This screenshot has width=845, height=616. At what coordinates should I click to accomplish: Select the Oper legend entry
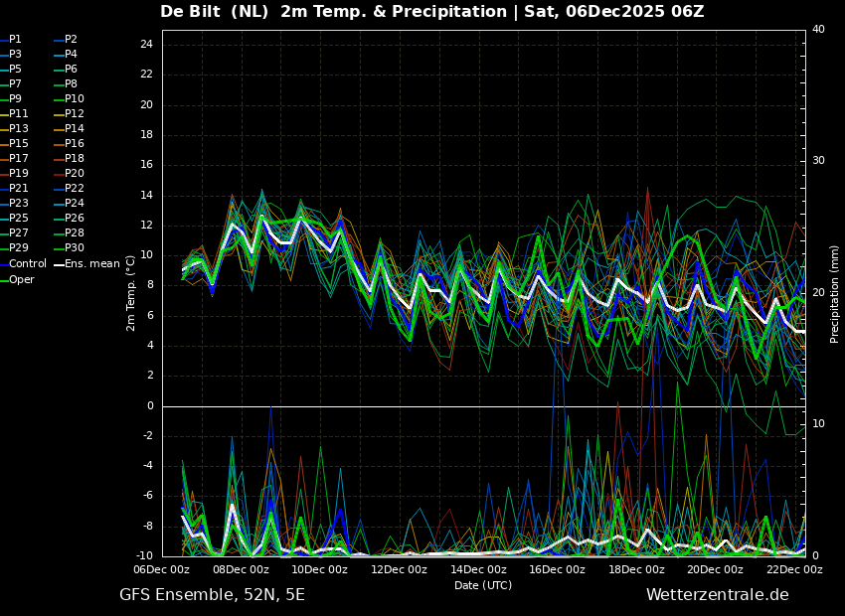(x=21, y=280)
